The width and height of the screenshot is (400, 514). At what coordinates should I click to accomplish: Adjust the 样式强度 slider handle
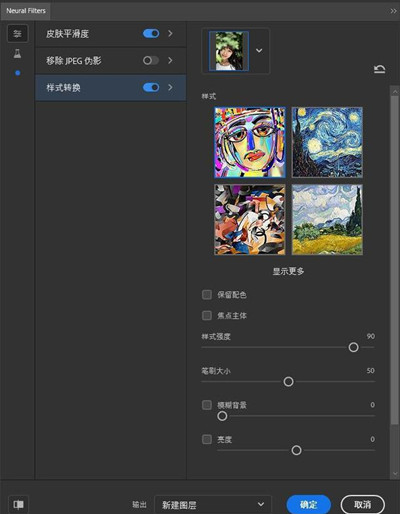tap(353, 347)
